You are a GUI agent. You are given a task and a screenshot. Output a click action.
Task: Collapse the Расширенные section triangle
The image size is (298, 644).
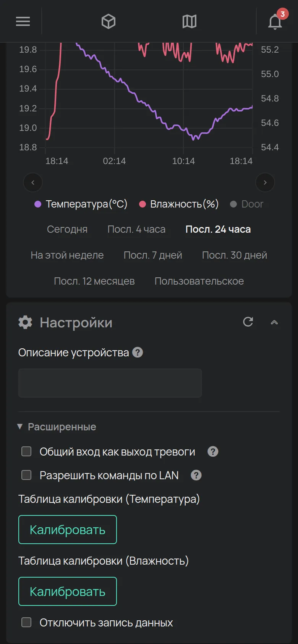[20, 427]
